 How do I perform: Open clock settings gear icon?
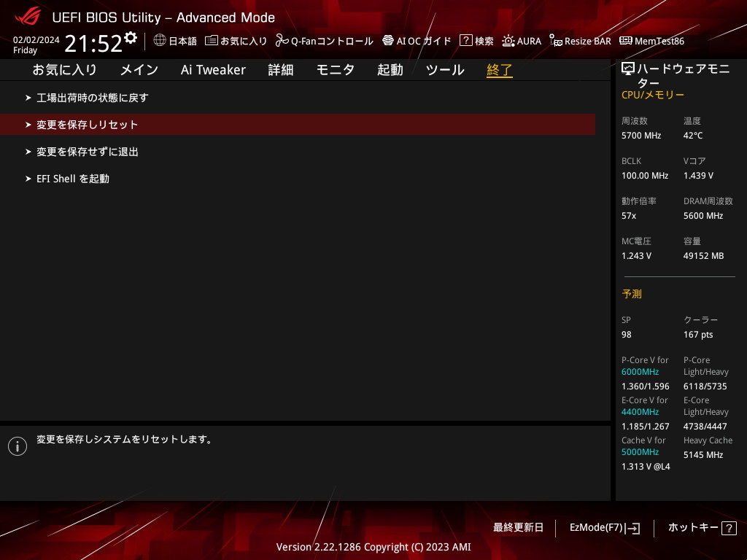click(131, 37)
